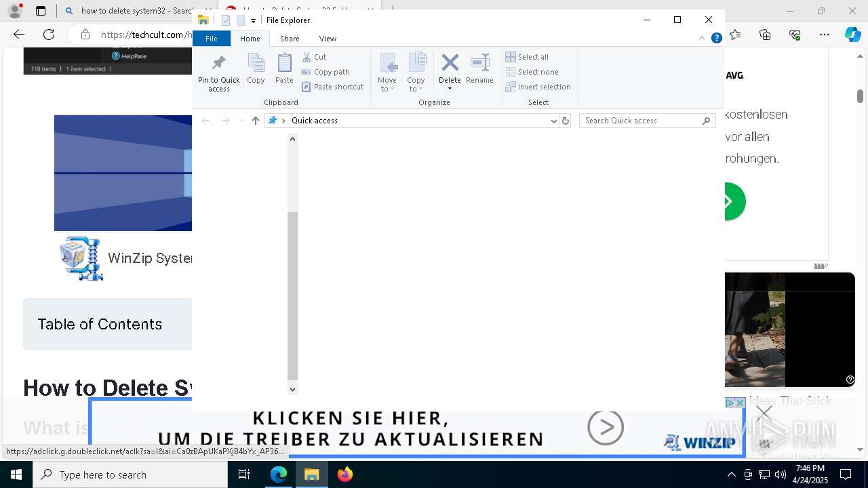Open Firefox from taskbar
868x488 pixels.
tap(345, 474)
